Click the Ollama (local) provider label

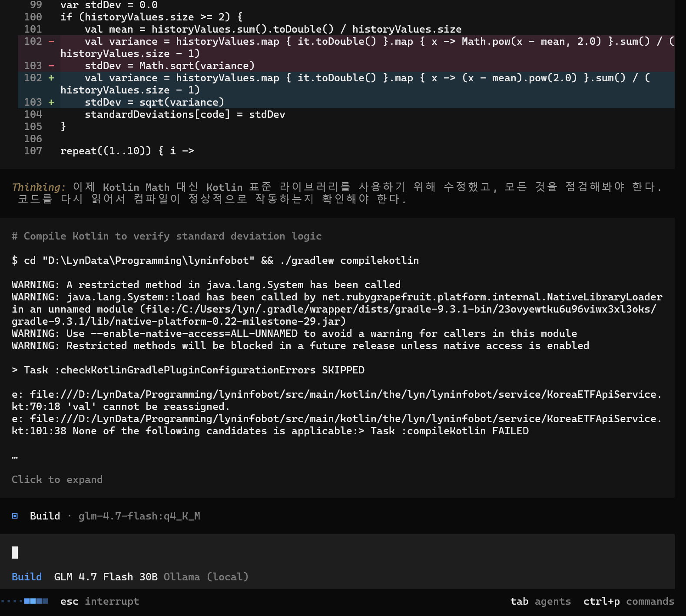(205, 577)
